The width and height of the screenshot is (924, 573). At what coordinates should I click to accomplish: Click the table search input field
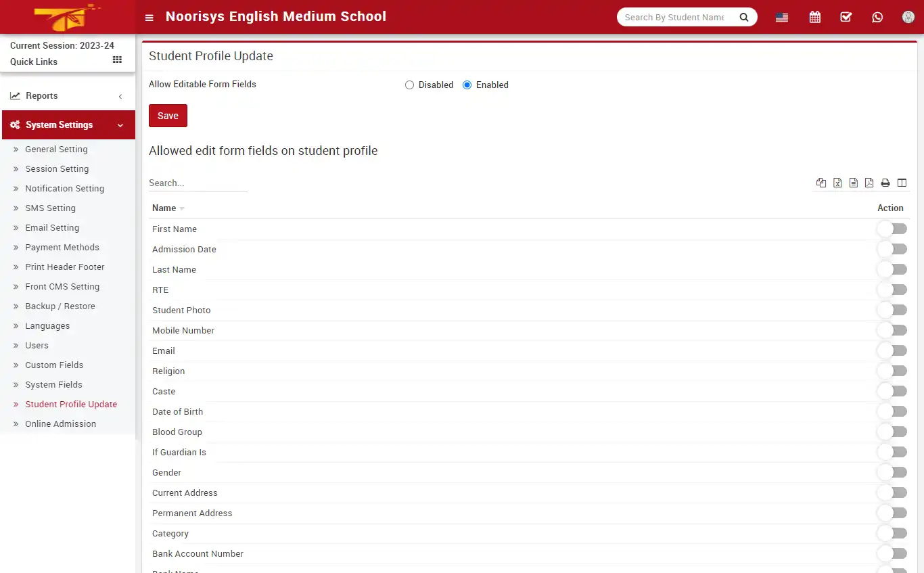tap(198, 183)
